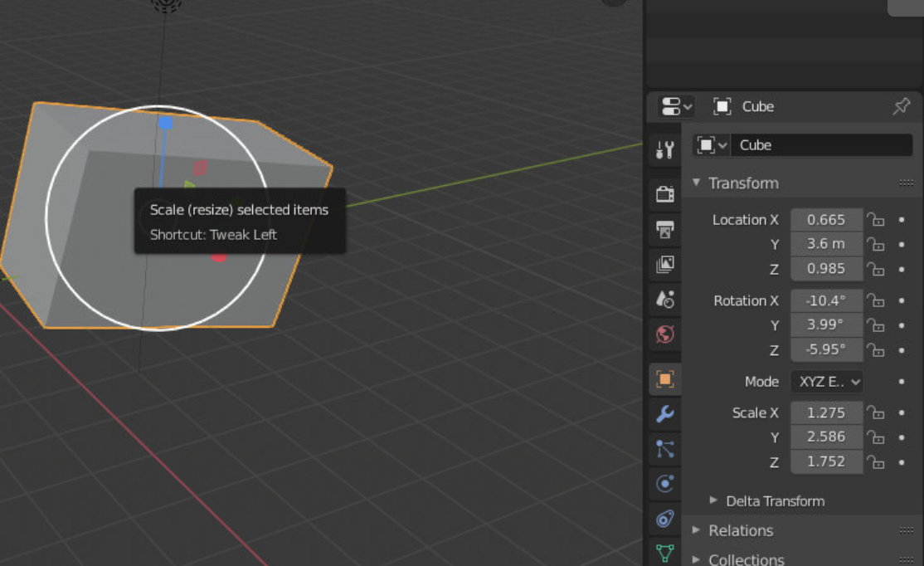This screenshot has width=924, height=566.
Task: Click Scale X field showing 1.275
Action: [x=827, y=412]
